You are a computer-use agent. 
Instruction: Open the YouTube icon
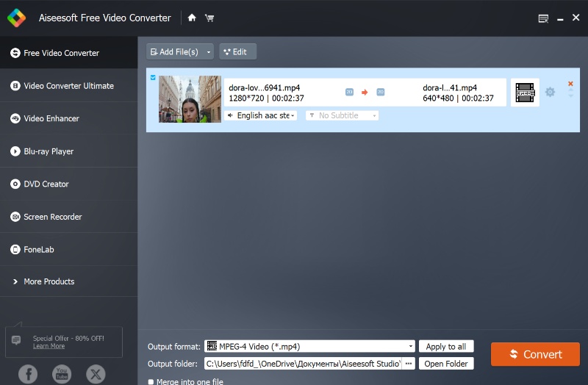(62, 374)
